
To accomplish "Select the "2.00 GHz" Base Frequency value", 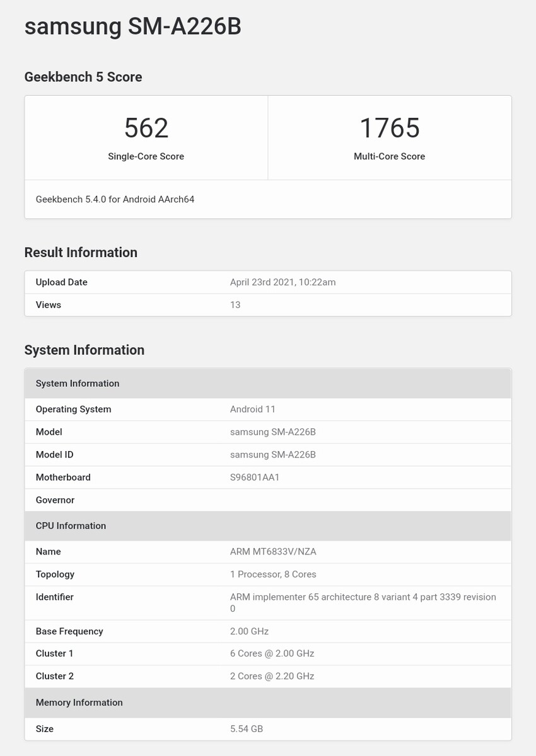I will click(250, 631).
